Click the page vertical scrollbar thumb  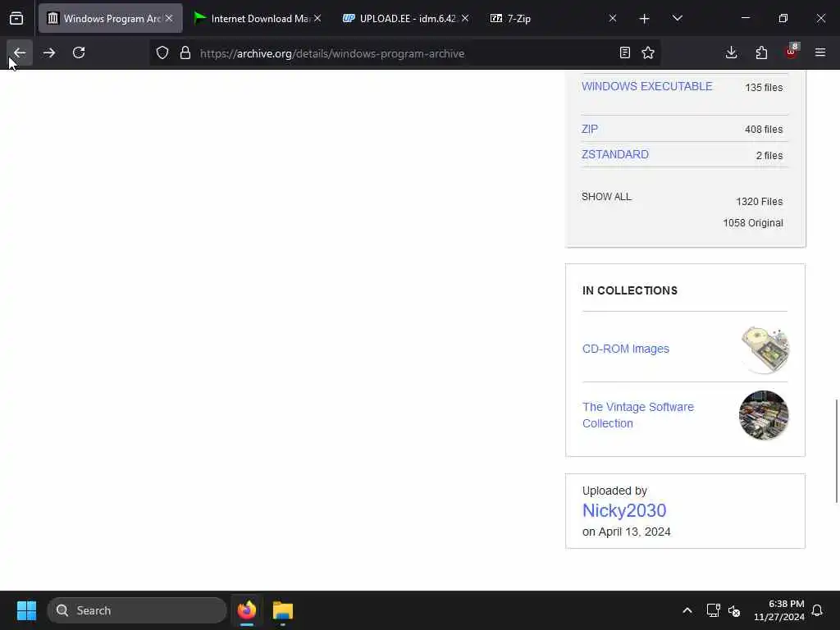click(836, 450)
